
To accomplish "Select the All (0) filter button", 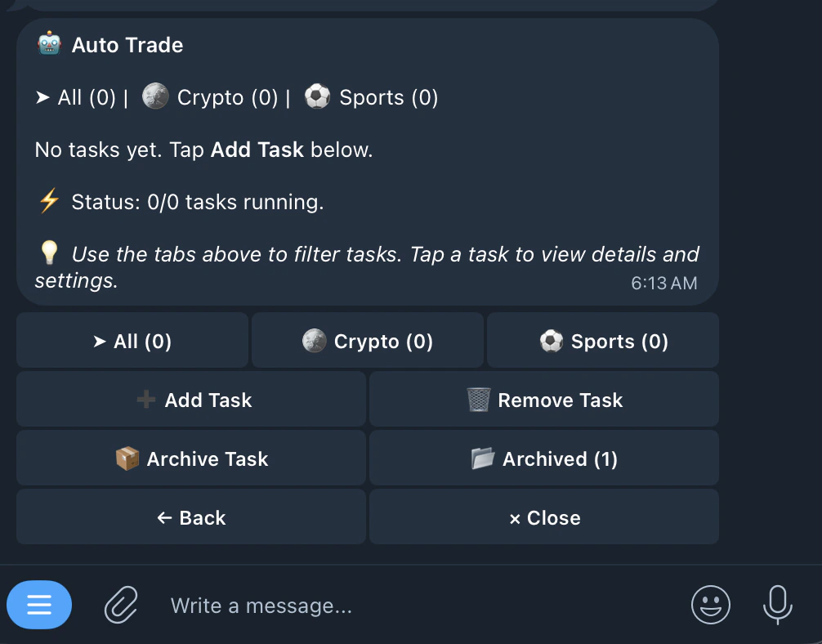I will (x=132, y=341).
